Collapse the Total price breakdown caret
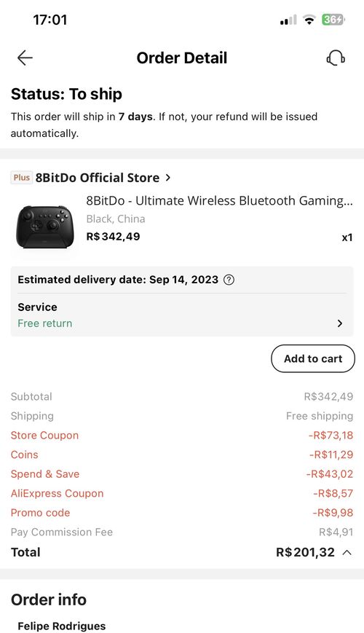This screenshot has height=633, width=364. tap(347, 553)
